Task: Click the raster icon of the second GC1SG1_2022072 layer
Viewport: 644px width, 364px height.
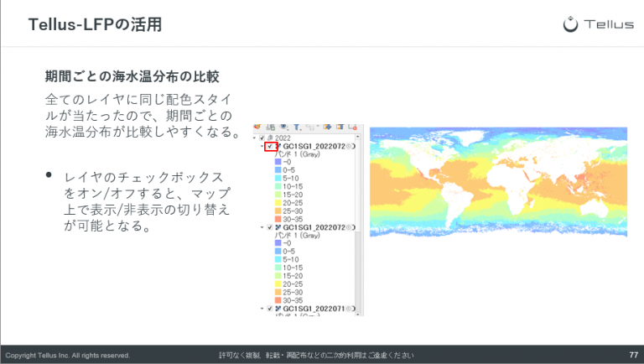Action: pos(278,227)
